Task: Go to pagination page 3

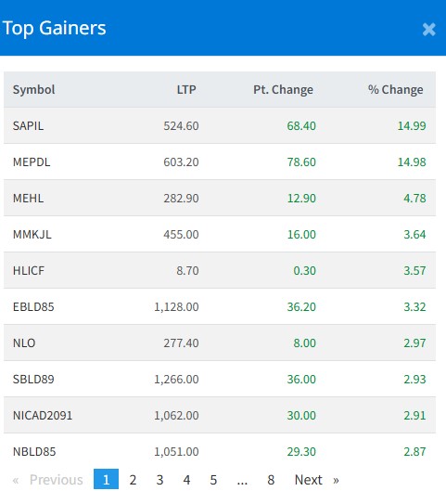Action: coord(159,480)
